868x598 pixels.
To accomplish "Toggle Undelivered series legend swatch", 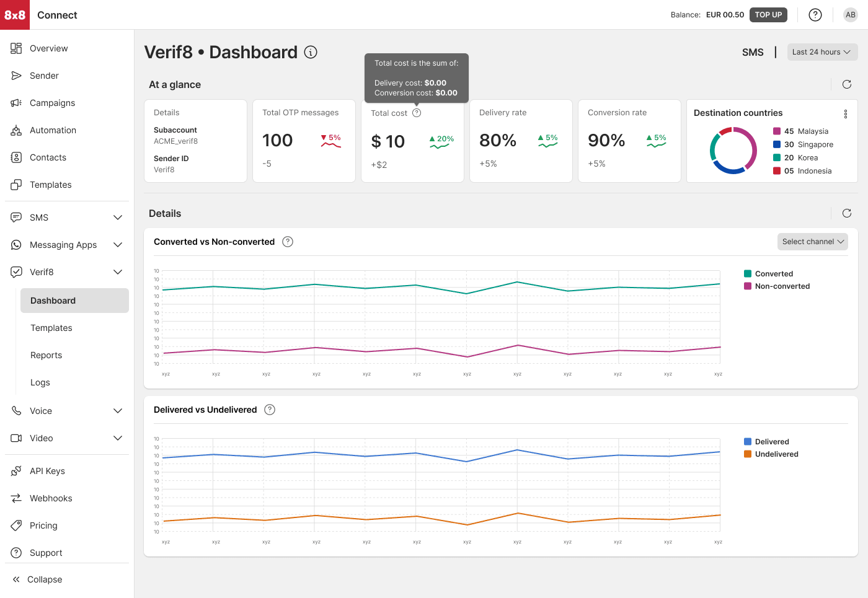I will [748, 454].
